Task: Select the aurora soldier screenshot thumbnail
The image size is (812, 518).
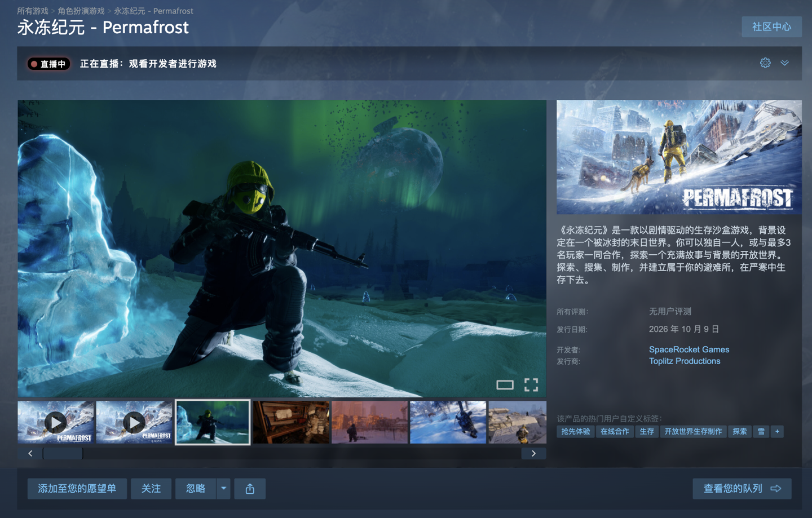Action: point(213,422)
